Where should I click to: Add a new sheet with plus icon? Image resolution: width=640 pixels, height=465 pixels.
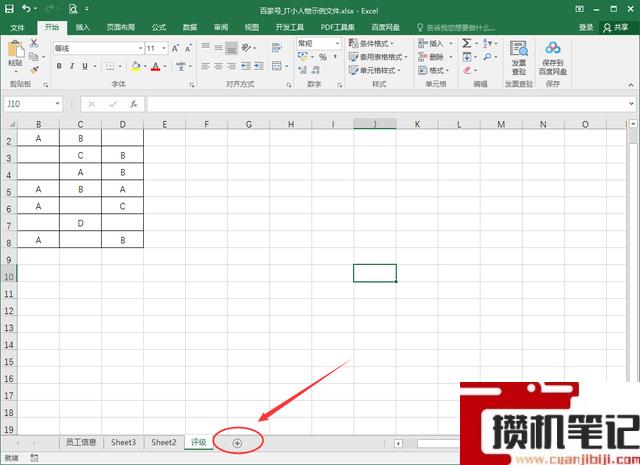(237, 443)
